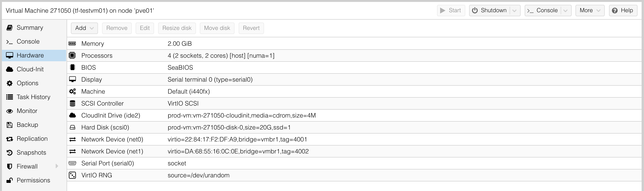Expand the Firewall submenu arrow

coord(57,166)
